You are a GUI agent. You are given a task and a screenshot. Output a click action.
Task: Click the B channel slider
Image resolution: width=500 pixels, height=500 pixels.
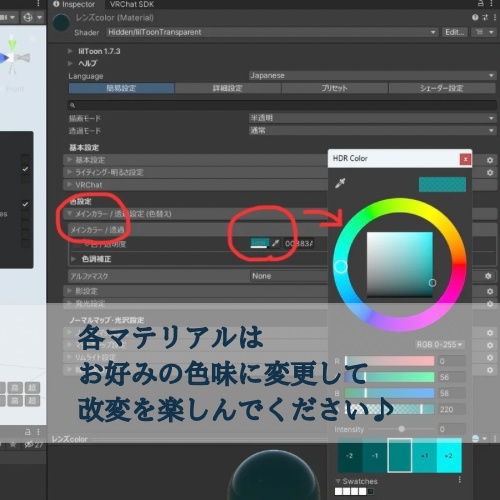[389, 393]
